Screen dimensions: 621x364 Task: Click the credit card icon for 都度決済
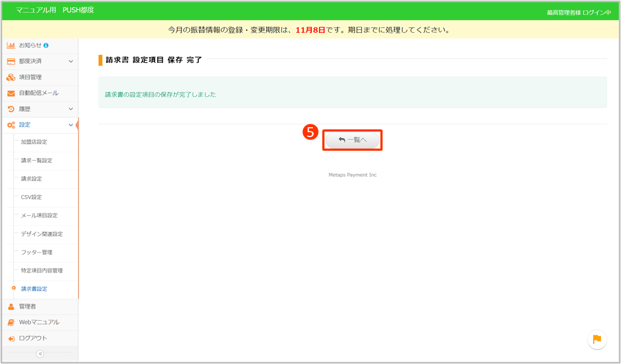[11, 61]
